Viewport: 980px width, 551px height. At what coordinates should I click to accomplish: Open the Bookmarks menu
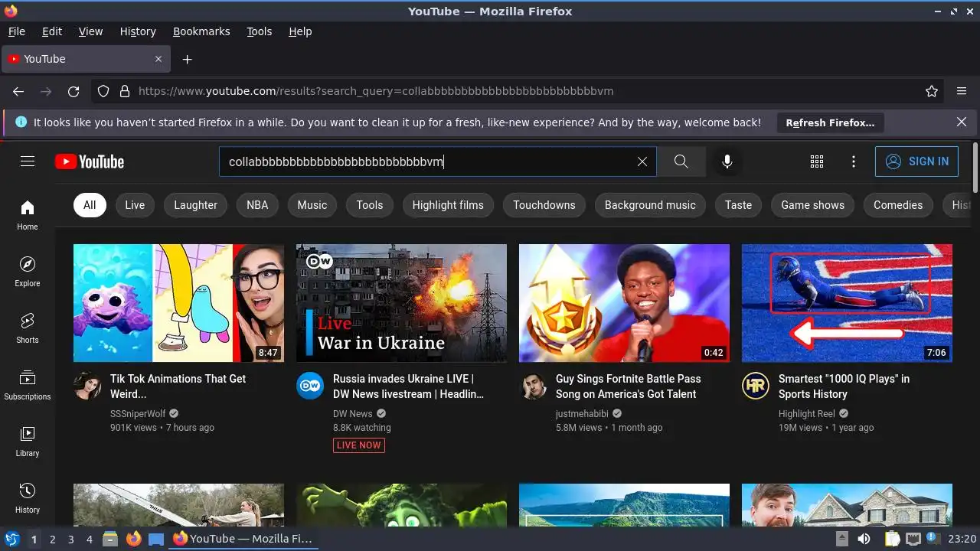tap(201, 31)
